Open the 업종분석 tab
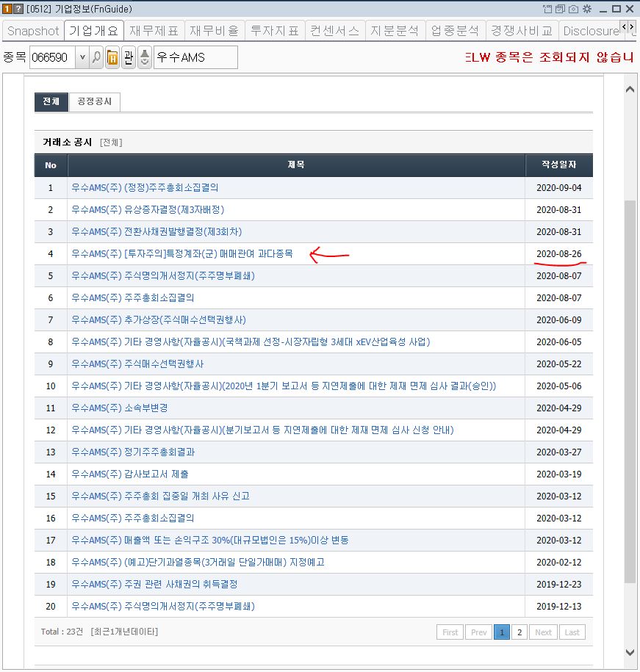Viewport: 640px width, 672px height. (x=456, y=31)
